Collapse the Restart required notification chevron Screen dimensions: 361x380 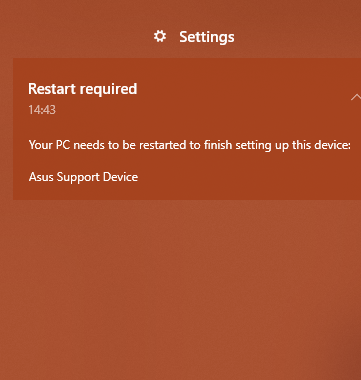pos(356,97)
